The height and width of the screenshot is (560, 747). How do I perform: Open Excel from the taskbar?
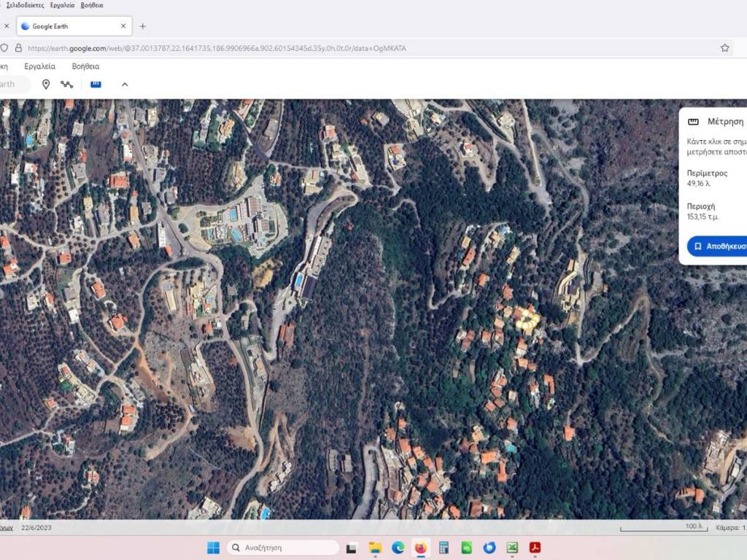pos(512,548)
